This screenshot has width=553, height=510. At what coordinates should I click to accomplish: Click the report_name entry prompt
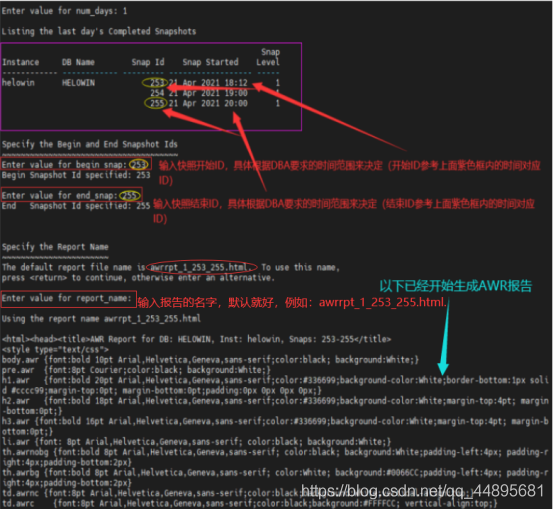(x=68, y=299)
